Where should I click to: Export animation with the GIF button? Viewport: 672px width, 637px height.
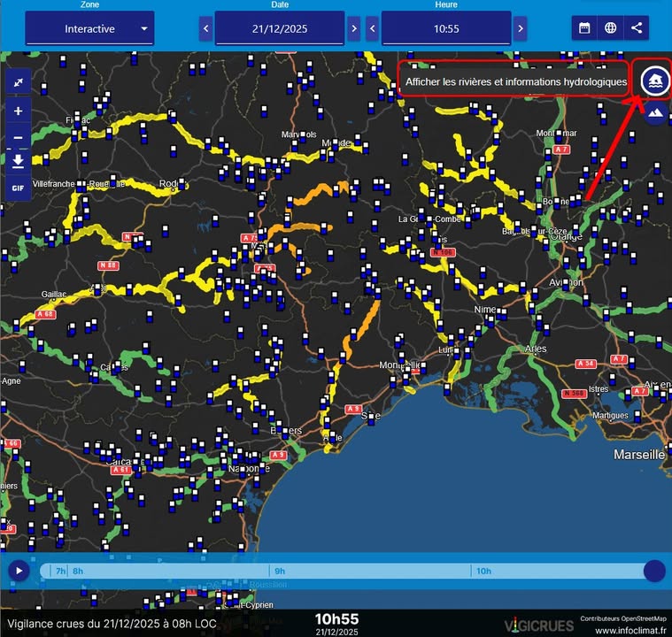(18, 188)
